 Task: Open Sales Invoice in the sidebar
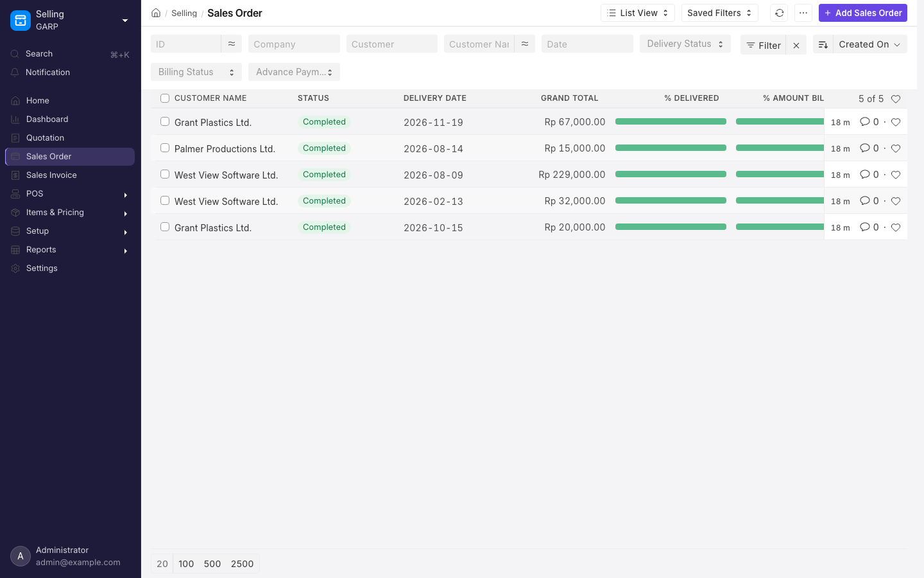71,175
